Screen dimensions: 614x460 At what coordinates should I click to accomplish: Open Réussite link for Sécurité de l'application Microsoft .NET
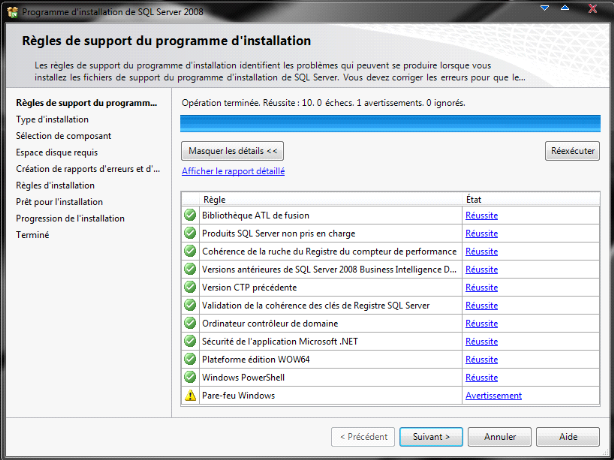tap(482, 341)
